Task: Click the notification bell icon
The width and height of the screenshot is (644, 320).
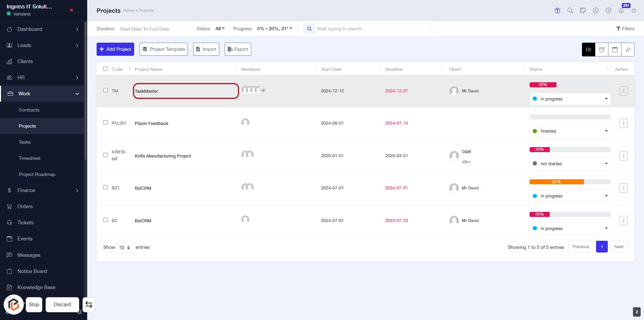Action: [x=621, y=10]
